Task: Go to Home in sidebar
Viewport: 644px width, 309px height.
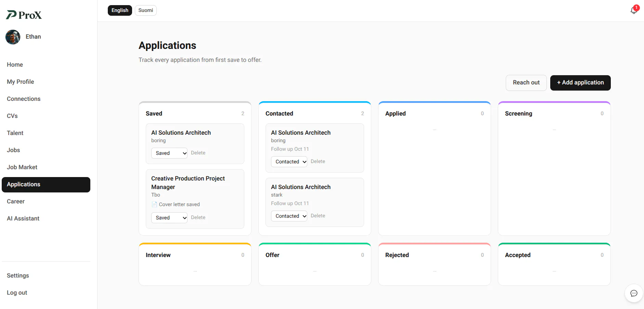Action: 46,65
